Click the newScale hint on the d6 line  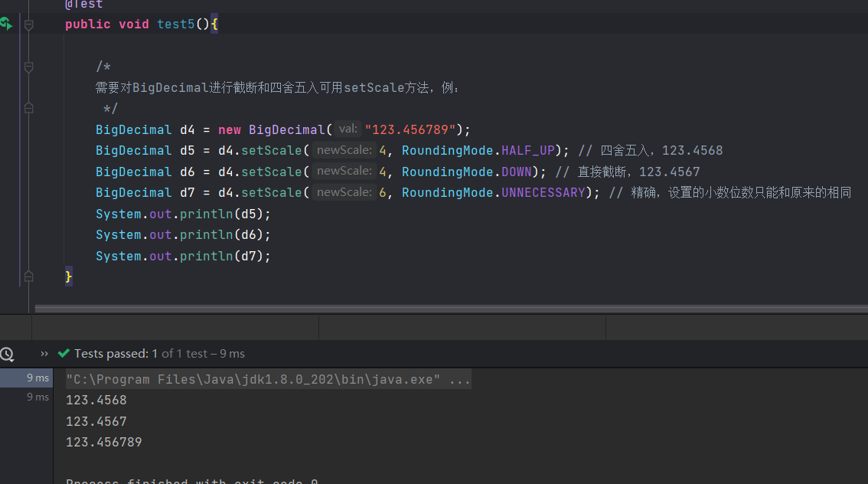344,171
